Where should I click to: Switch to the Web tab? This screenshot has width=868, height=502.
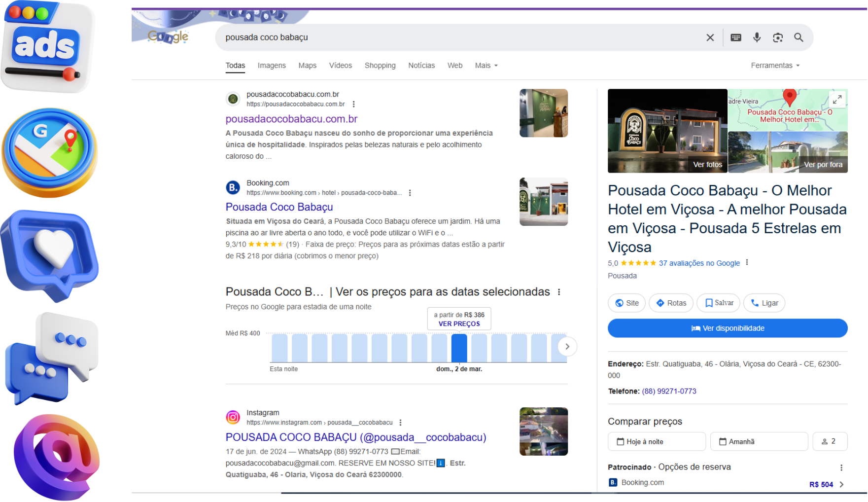(x=455, y=66)
